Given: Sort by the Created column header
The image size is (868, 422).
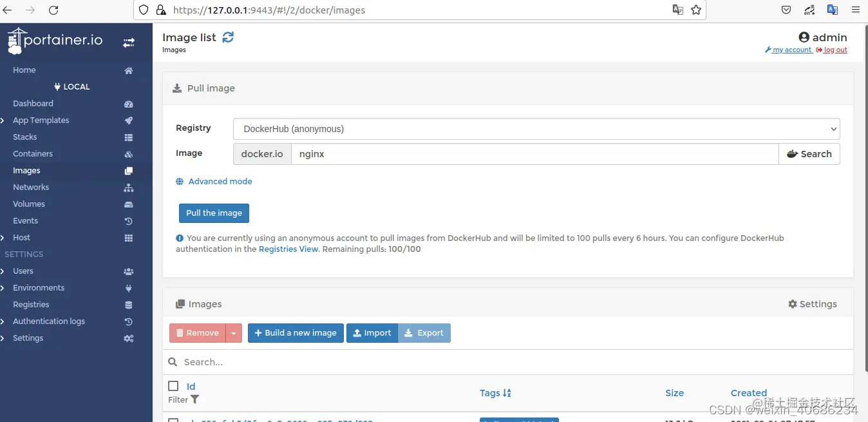Looking at the screenshot, I should pos(749,393).
